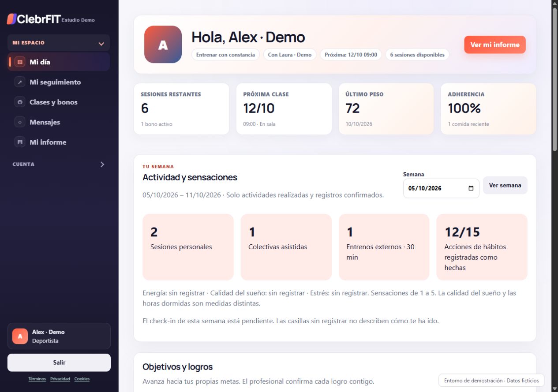Click the 1 bono activo text

(157, 124)
